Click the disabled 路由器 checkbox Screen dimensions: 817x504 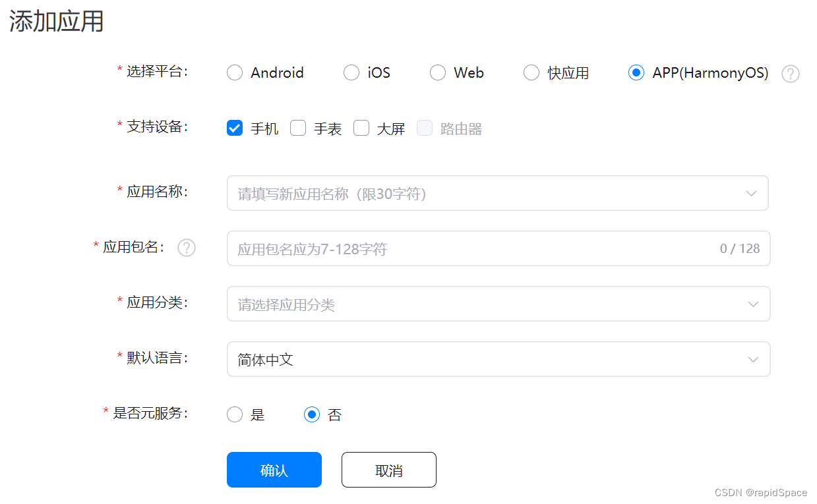pos(425,128)
